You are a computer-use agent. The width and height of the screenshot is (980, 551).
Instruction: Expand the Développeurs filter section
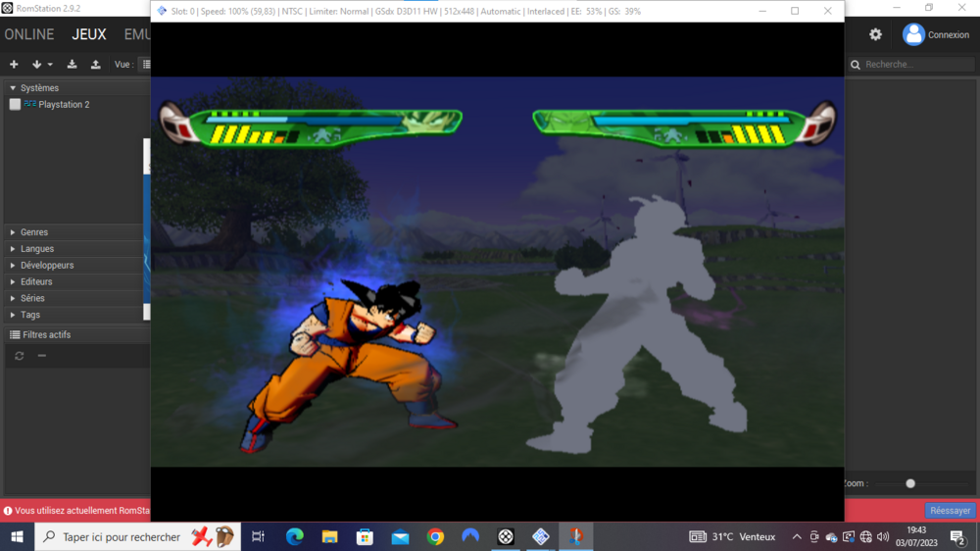[x=13, y=266]
